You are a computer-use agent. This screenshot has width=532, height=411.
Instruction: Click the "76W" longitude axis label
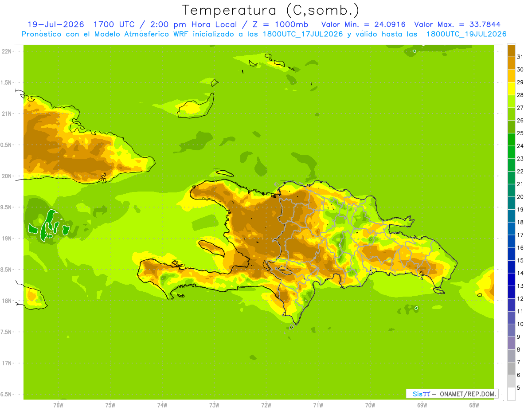58,405
